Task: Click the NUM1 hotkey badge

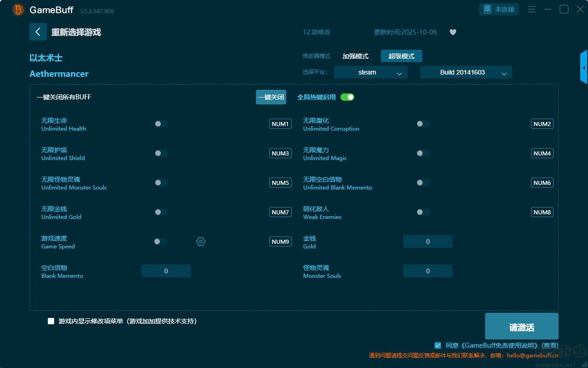Action: (280, 124)
